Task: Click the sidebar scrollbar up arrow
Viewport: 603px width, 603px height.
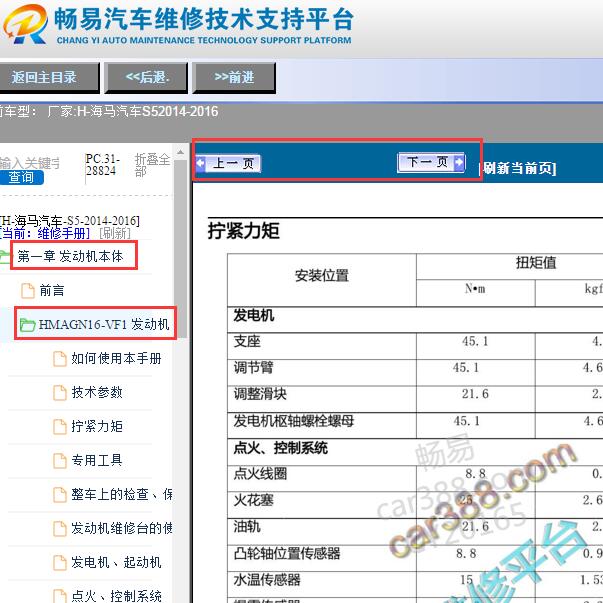Action: pos(180,153)
